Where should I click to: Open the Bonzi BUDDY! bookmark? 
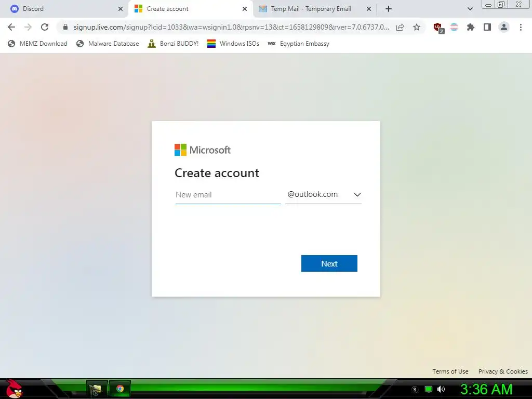(173, 44)
